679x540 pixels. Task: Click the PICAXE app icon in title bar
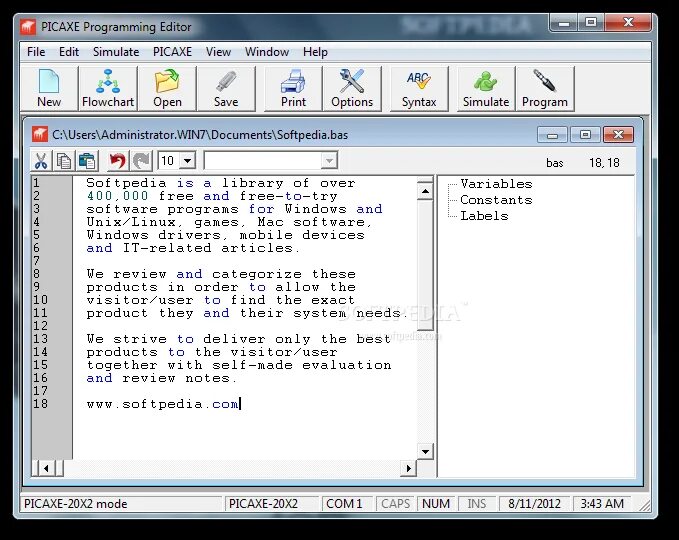[28, 27]
